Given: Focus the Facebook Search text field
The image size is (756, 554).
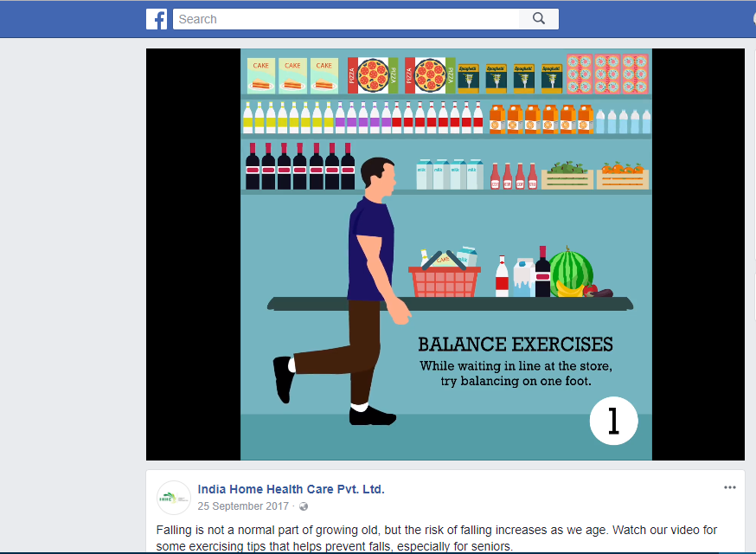Looking at the screenshot, I should tap(346, 19).
